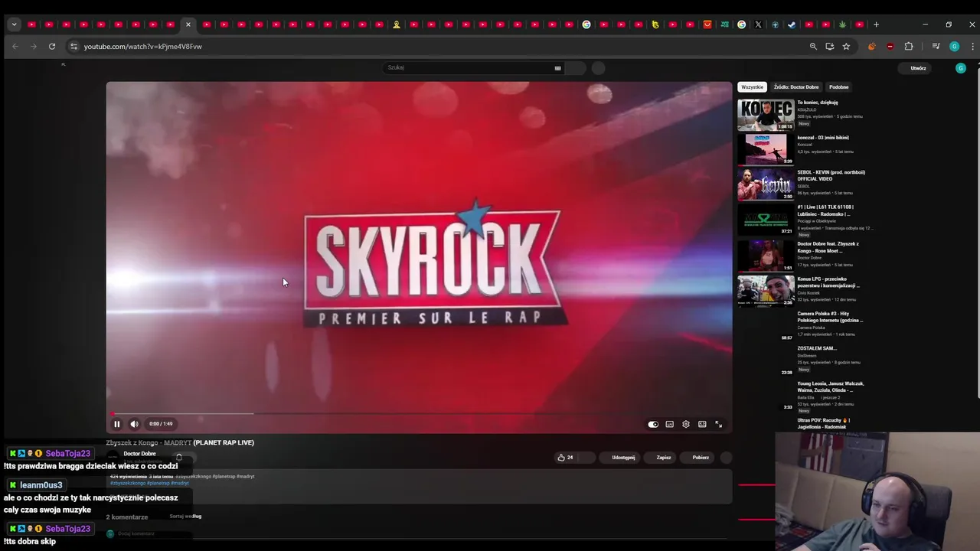
Task: Go forward with the browser forward arrow
Action: click(33, 47)
